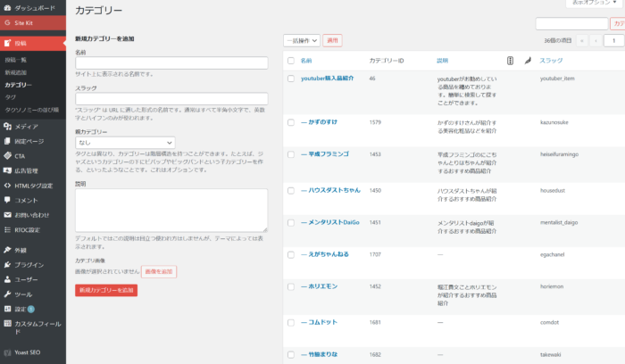The image size is (625, 364).
Task: Select the category ID 1707
Action: click(375, 254)
